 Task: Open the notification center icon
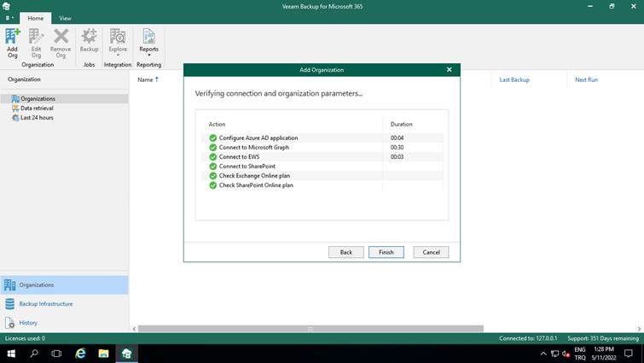pos(629,354)
